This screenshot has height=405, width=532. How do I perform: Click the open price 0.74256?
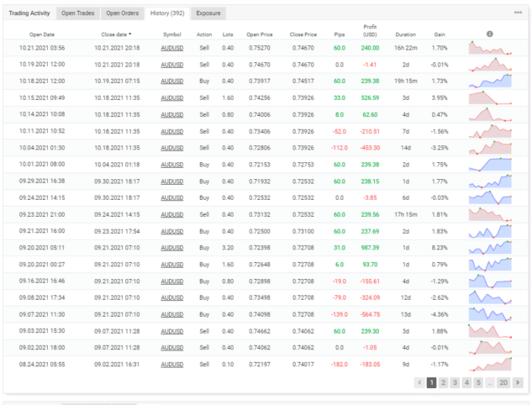pyautogui.click(x=260, y=98)
